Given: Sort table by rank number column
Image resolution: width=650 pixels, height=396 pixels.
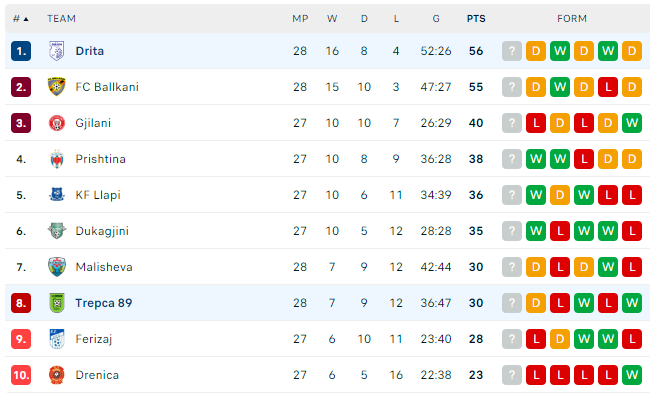Looking at the screenshot, I should [x=20, y=19].
